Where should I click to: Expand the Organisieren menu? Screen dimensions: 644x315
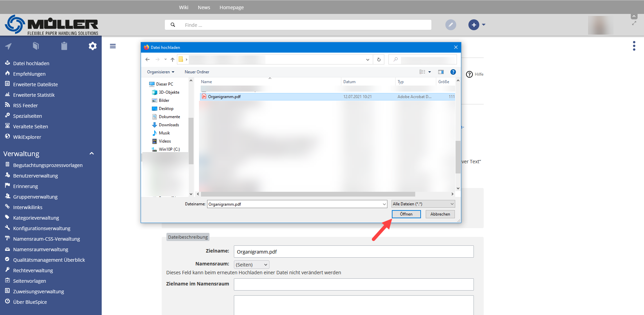pyautogui.click(x=160, y=72)
